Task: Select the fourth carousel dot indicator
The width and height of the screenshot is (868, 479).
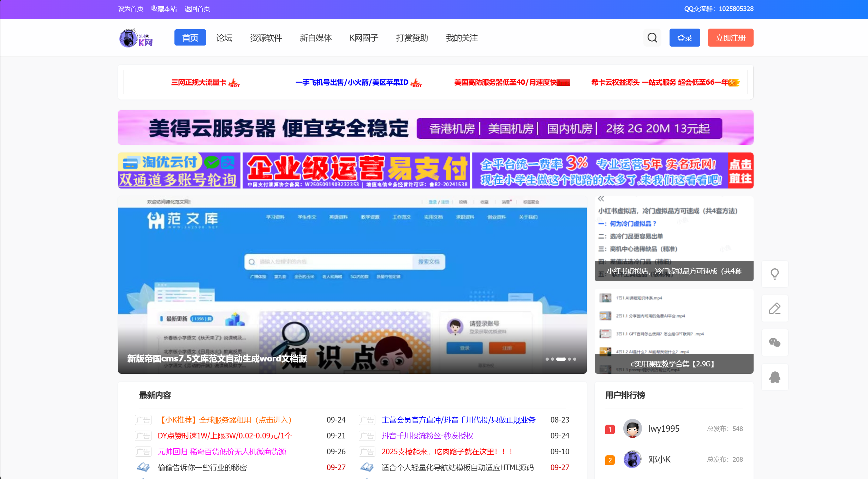Action: (x=569, y=359)
